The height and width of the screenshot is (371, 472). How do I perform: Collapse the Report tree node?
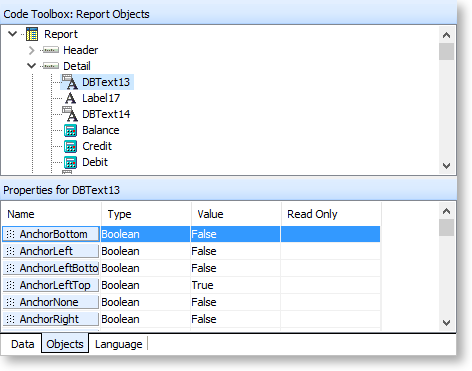point(13,34)
